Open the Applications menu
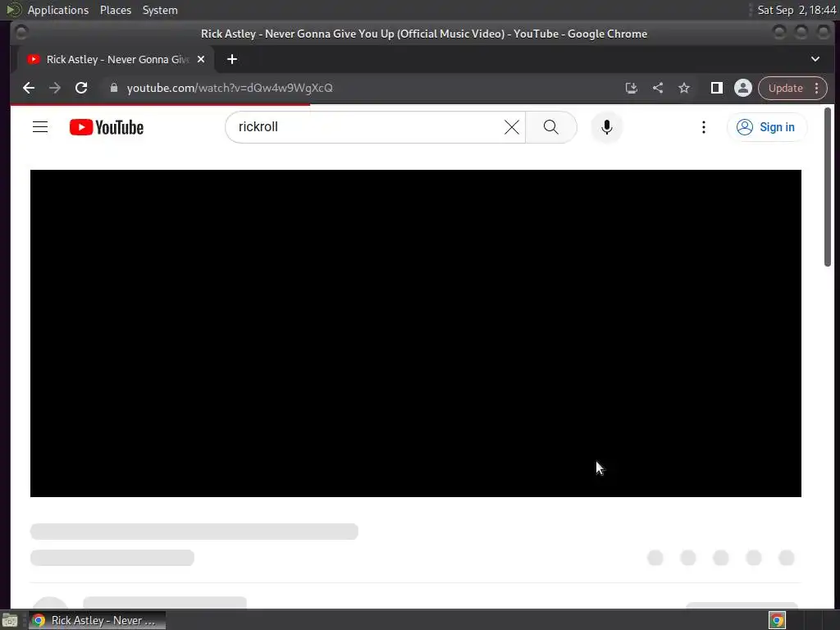The image size is (840, 630). click(x=58, y=10)
